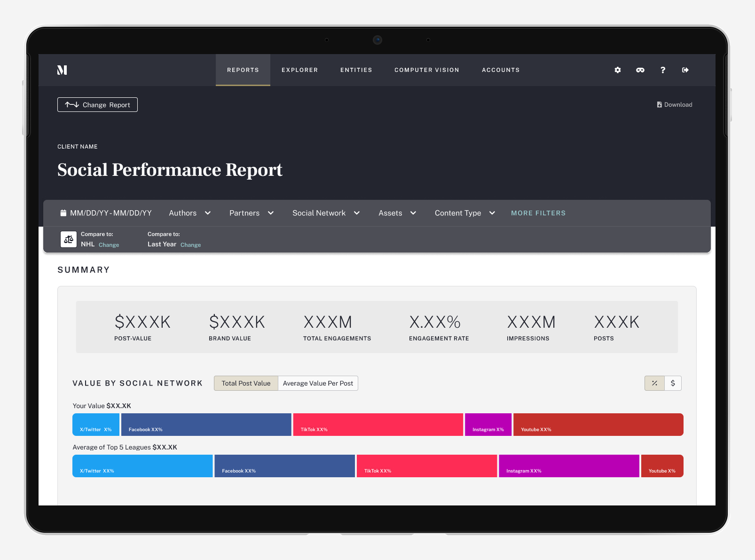Open the Computer Vision tab

point(426,70)
